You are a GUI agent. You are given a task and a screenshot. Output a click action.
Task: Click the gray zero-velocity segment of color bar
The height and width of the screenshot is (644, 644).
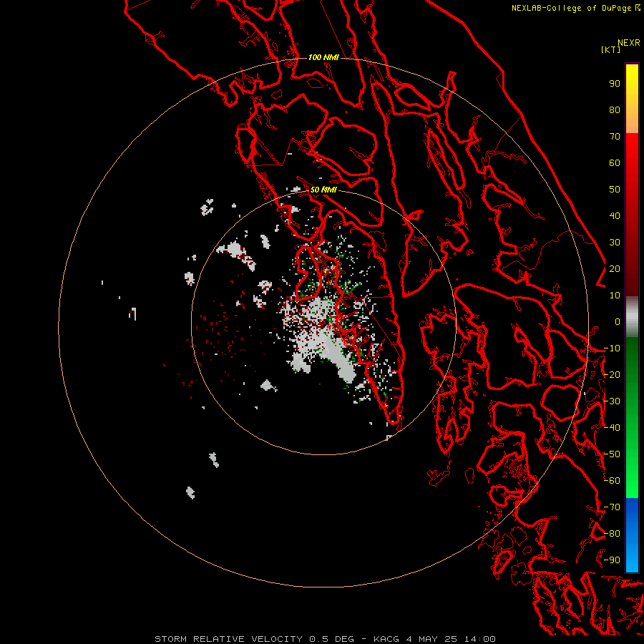[x=632, y=317]
